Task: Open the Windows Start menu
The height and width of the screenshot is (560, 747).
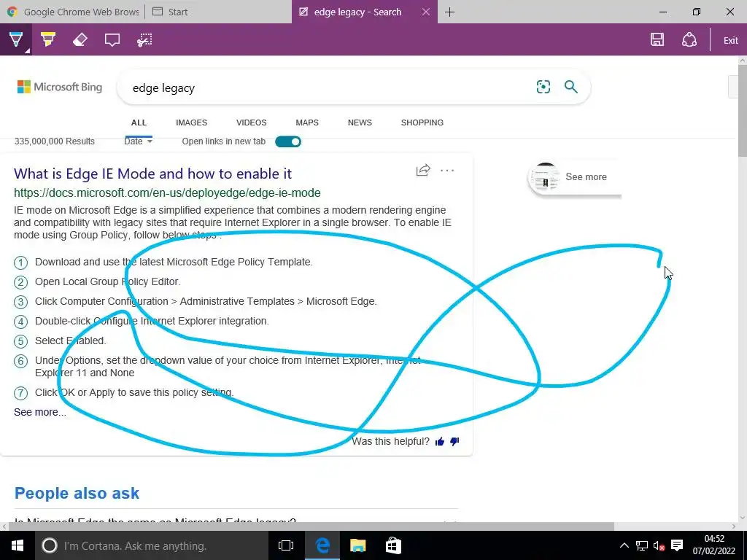Action: [18, 545]
